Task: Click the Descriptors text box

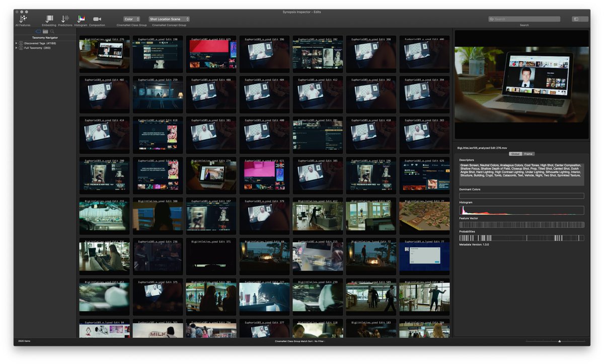Action: [521, 174]
